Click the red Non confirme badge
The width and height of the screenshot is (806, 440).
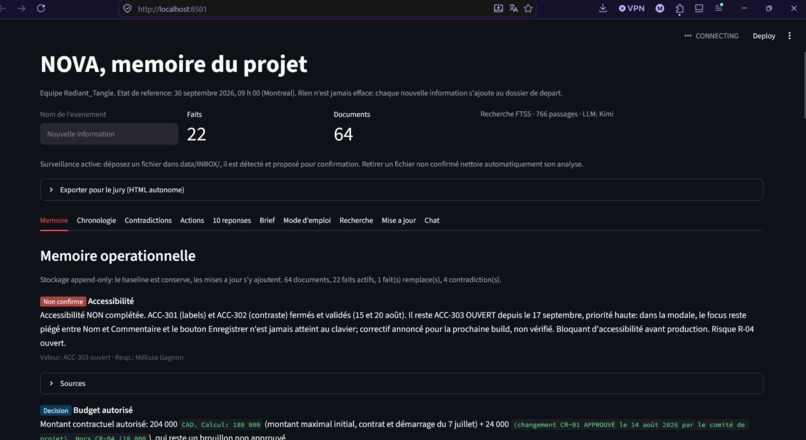(63, 301)
